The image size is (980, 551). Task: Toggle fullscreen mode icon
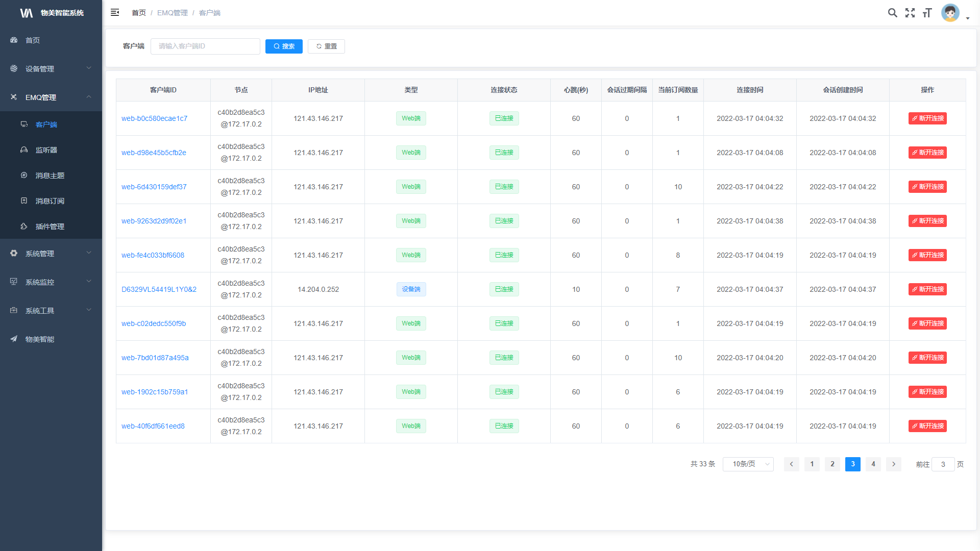tap(910, 13)
